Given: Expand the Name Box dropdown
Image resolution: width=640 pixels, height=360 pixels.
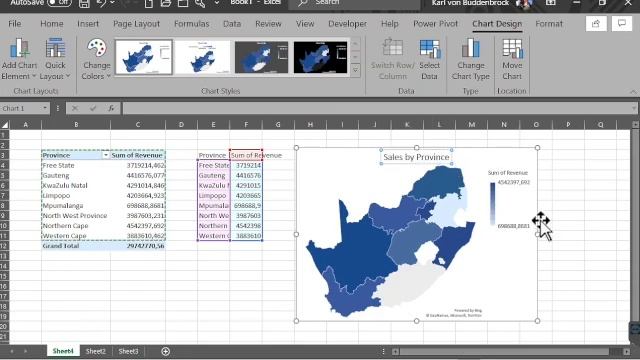Looking at the screenshot, I should (x=45, y=108).
